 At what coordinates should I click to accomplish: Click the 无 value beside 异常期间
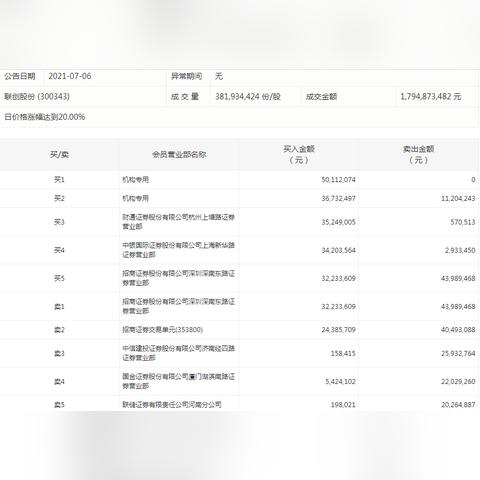tap(219, 76)
